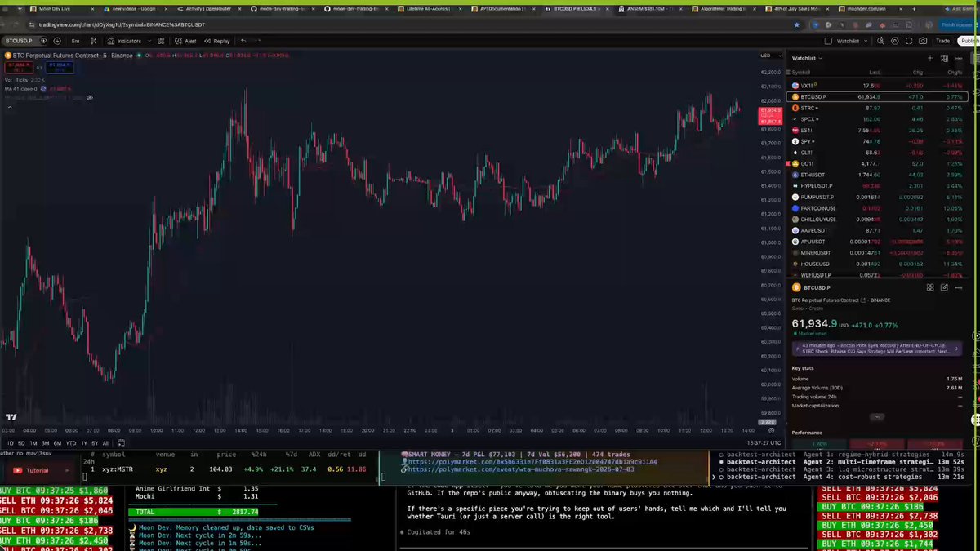Click the edit note icon in BTCUSD.P panel
The image size is (980, 551).
[x=945, y=287]
